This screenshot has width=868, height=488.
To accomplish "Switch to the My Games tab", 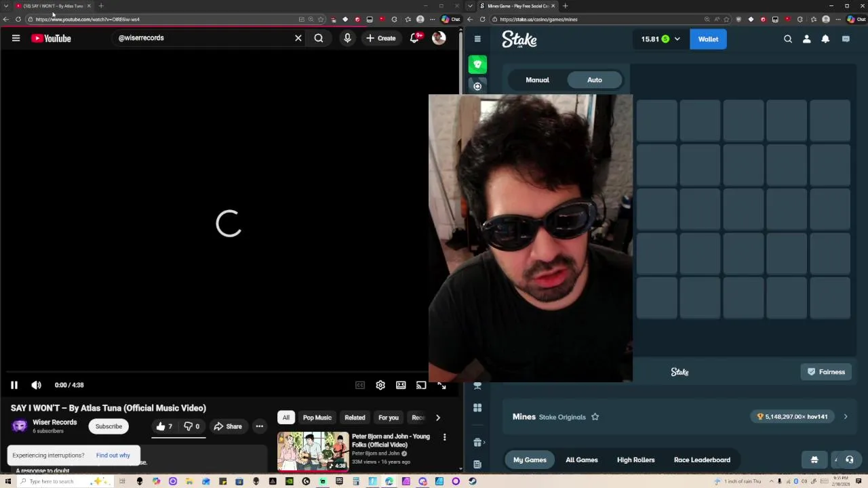I will [530, 460].
